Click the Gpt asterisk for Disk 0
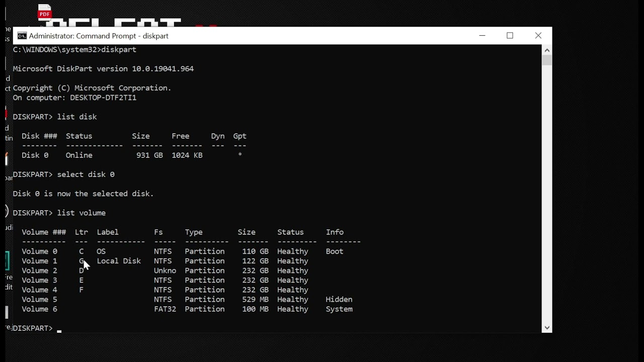 pyautogui.click(x=240, y=155)
